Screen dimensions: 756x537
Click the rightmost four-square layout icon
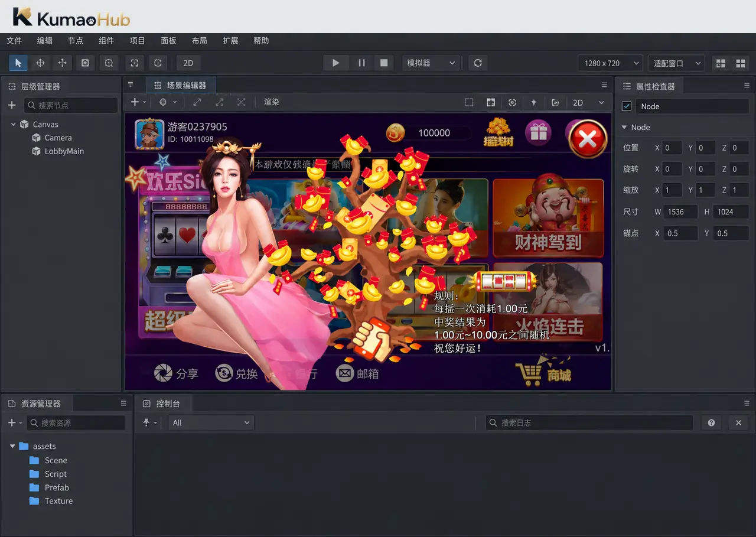pyautogui.click(x=739, y=63)
